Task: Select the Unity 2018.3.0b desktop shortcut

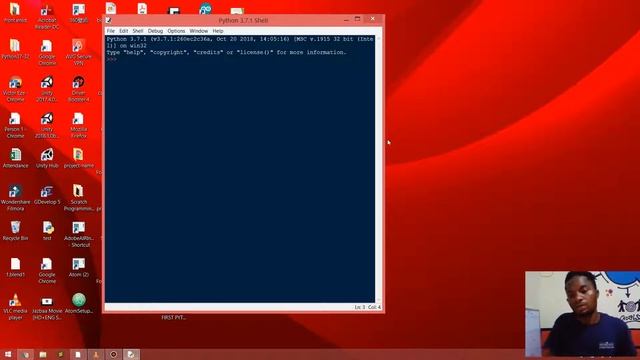Action: [x=47, y=125]
